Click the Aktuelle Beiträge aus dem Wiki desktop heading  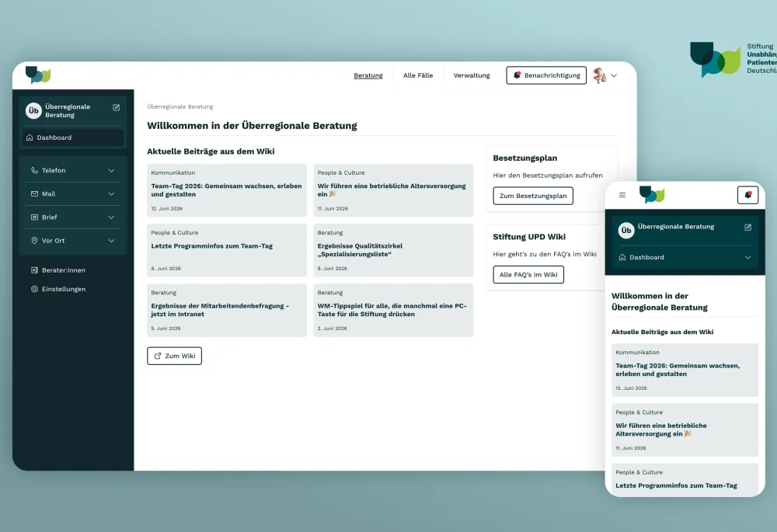point(211,151)
